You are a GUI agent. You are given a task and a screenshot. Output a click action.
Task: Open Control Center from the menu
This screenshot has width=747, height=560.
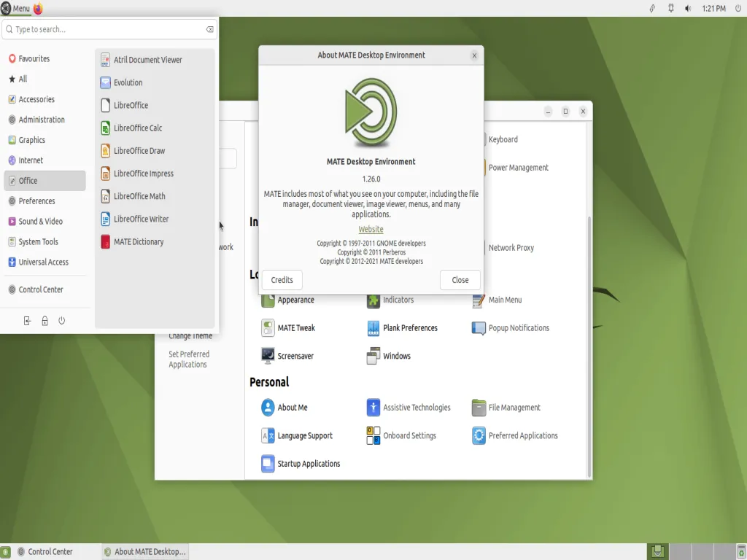[44, 289]
